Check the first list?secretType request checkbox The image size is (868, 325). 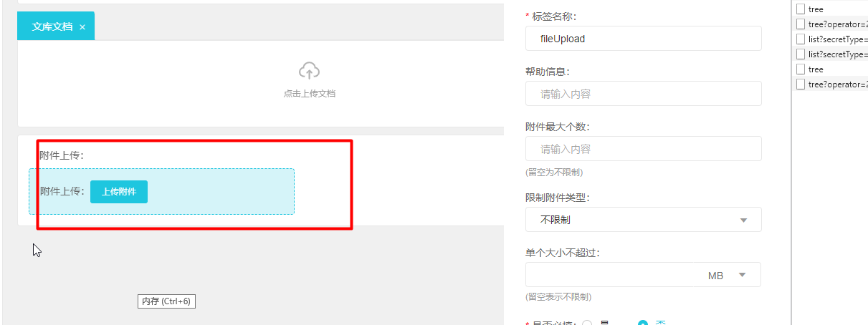(801, 39)
